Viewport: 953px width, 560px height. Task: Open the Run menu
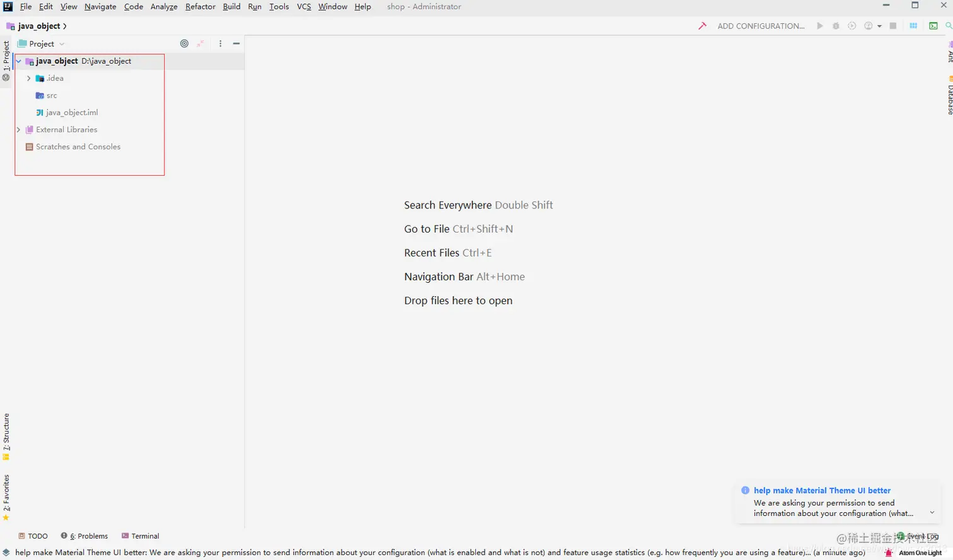(x=255, y=6)
